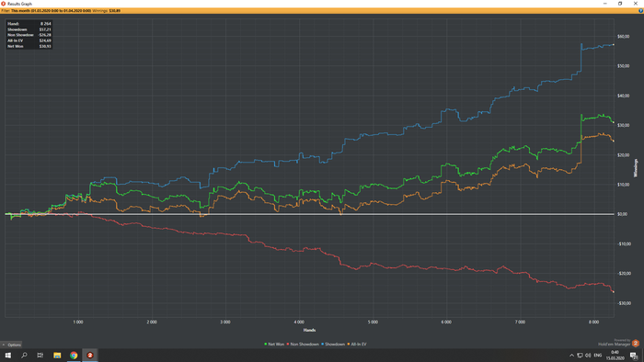Expand the Options panel at bottom left
Image resolution: width=644 pixels, height=362 pixels.
11,345
